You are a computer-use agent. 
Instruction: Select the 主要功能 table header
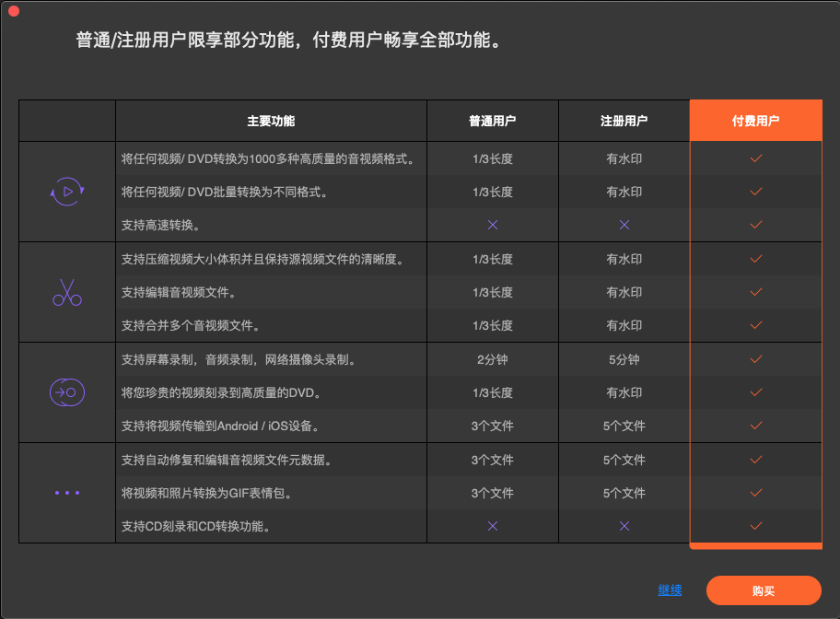(x=270, y=120)
